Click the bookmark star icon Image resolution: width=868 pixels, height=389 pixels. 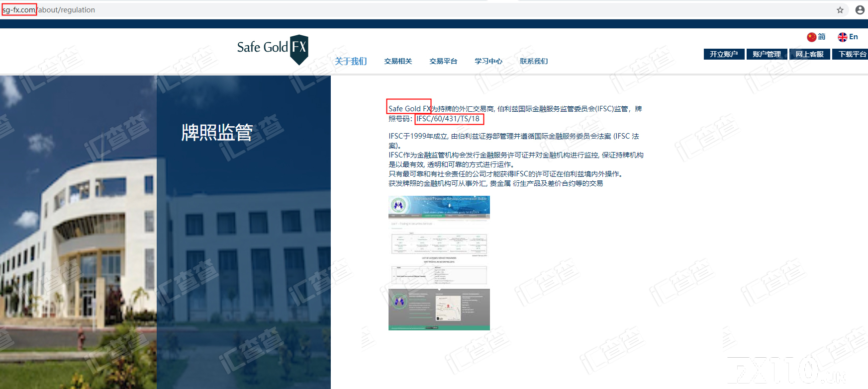point(840,10)
